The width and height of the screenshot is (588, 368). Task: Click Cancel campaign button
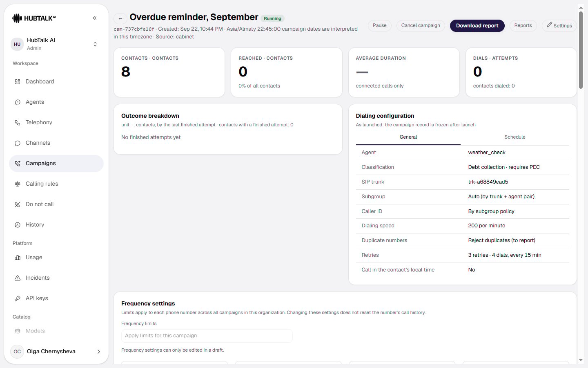coord(421,25)
